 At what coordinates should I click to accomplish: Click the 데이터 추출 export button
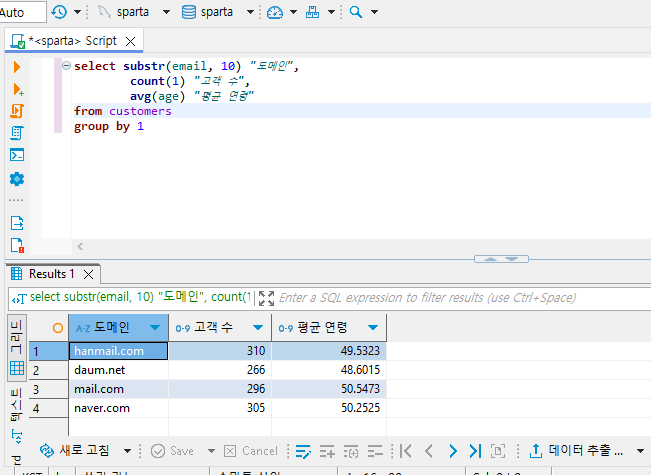point(577,451)
